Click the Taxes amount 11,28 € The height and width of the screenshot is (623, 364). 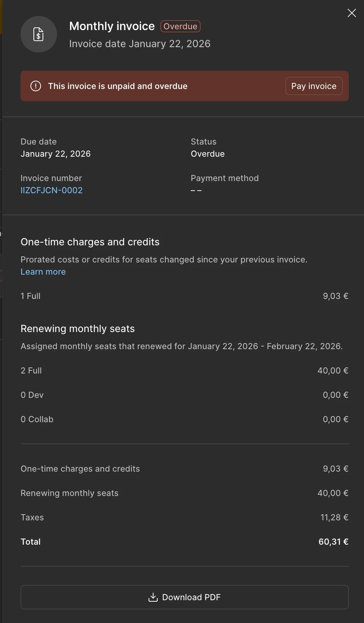[334, 517]
